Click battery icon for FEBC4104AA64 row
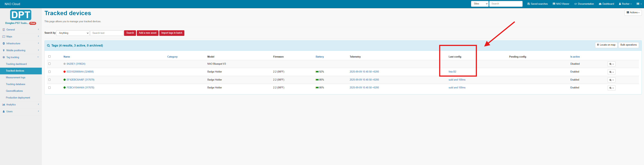This screenshot has width=644, height=165. [x=317, y=88]
